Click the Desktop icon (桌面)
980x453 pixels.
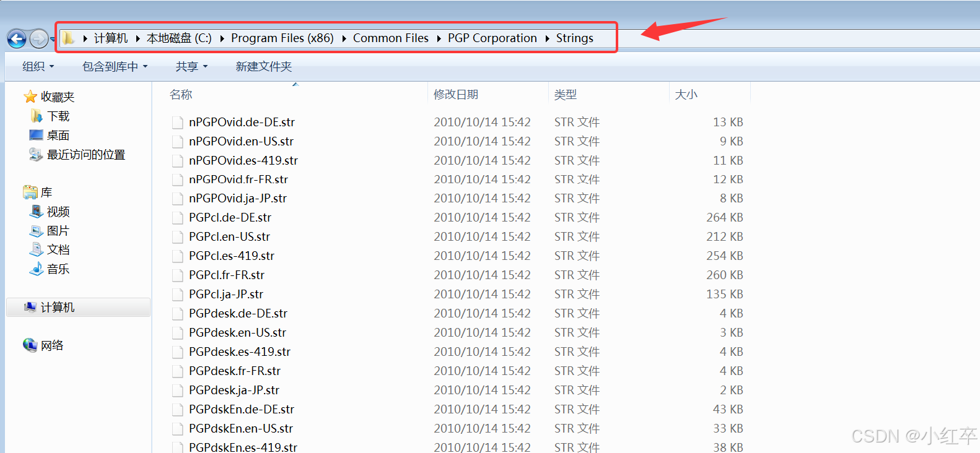coord(37,135)
